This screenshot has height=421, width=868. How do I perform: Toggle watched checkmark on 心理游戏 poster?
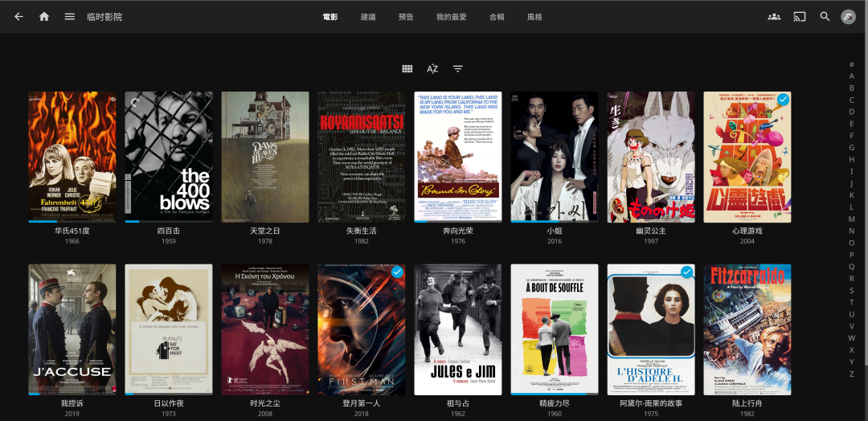(x=783, y=100)
